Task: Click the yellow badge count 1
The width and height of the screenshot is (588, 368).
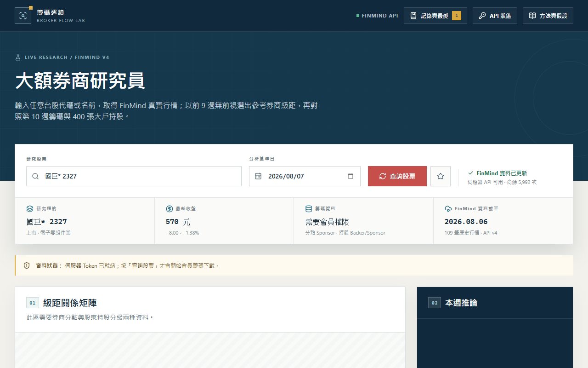Action: [x=457, y=16]
